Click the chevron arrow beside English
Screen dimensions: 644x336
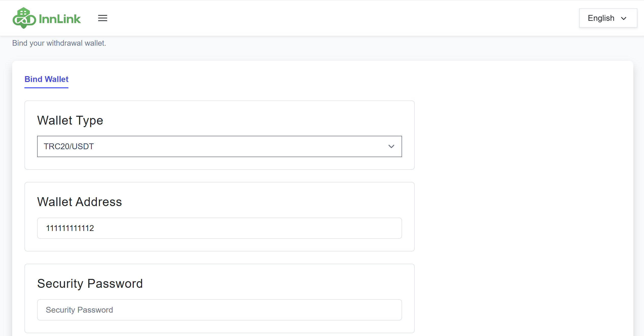click(x=624, y=18)
